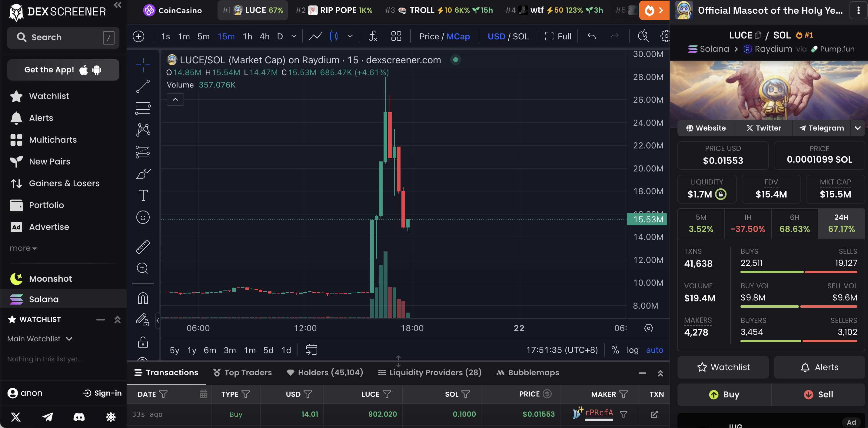Open the chart layout grid selector
Screen dimensions: 868x428
click(x=396, y=36)
